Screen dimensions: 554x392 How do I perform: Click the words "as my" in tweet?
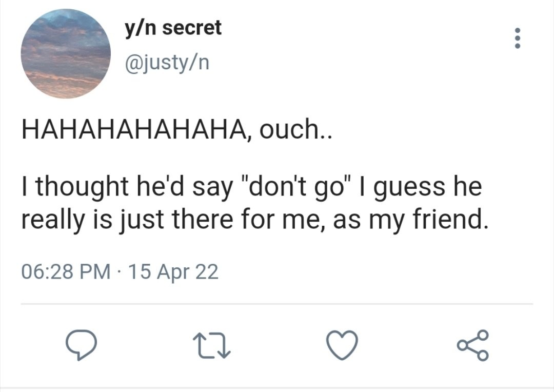(x=365, y=220)
